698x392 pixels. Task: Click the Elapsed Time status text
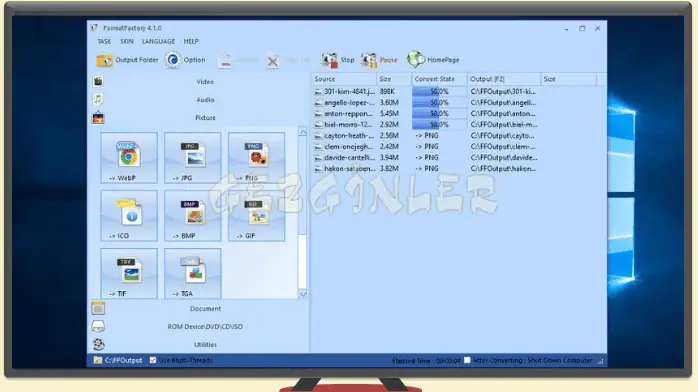click(426, 360)
